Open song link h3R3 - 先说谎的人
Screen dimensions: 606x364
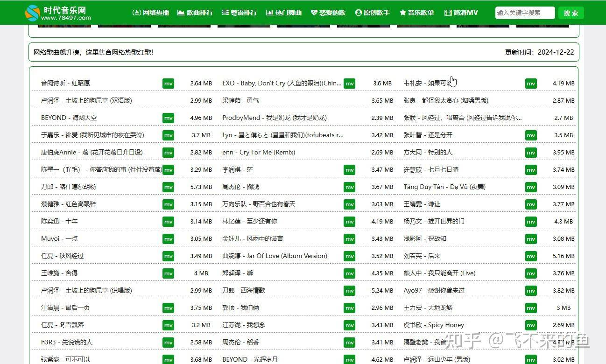67,342
